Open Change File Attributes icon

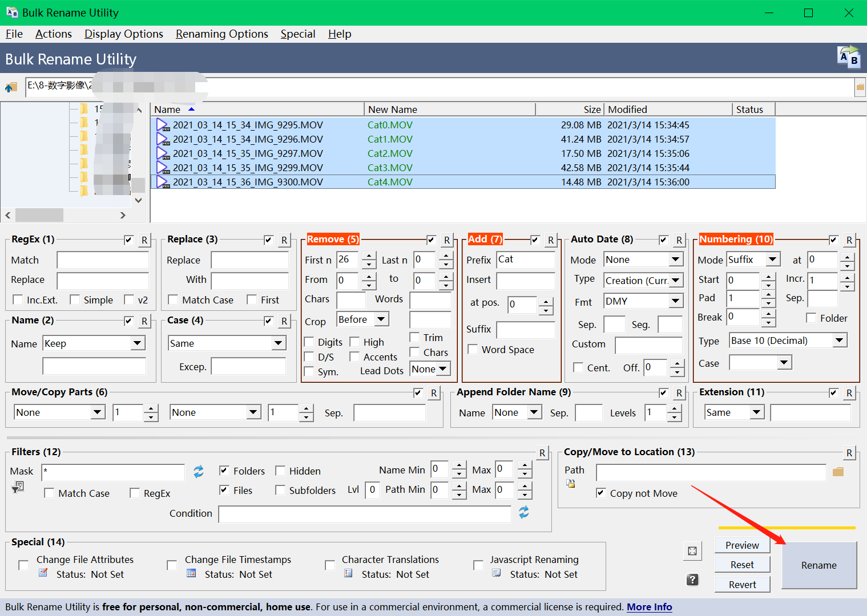pyautogui.click(x=43, y=573)
